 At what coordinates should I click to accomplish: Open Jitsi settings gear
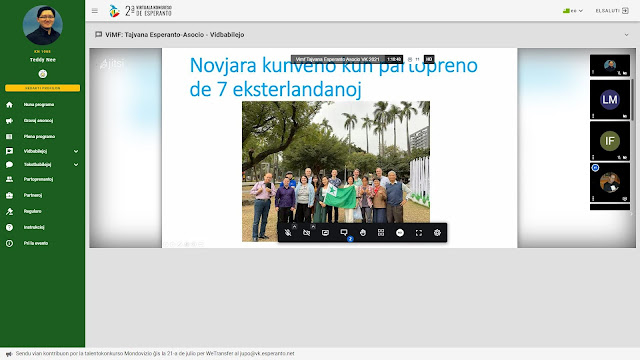click(x=437, y=233)
